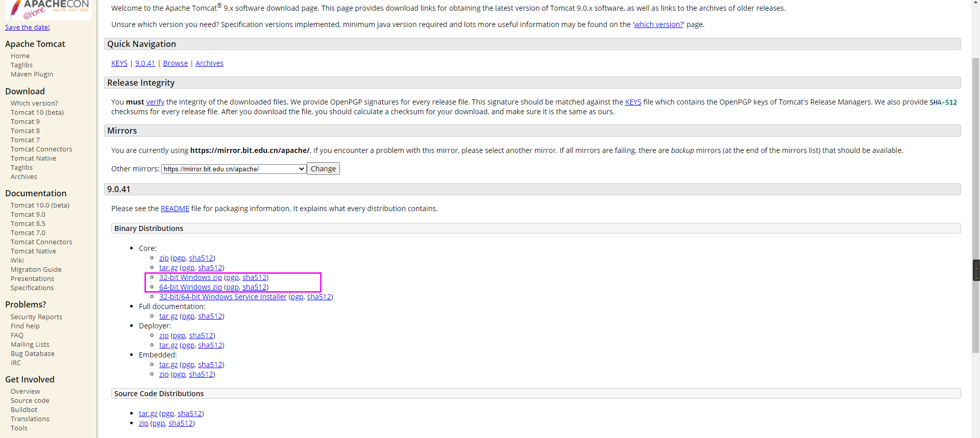Viewport: 980px width, 438px height.
Task: Select Tomcat 8 in Download sidebar
Action: pos(25,131)
